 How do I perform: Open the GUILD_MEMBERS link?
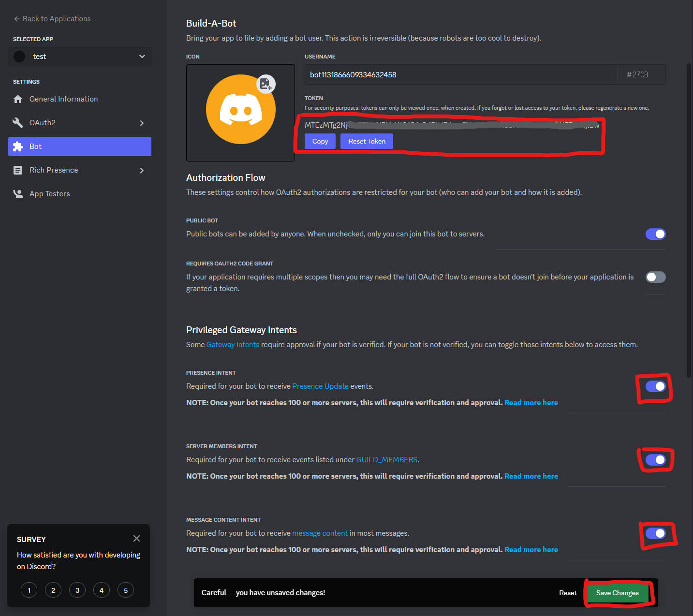point(387,460)
